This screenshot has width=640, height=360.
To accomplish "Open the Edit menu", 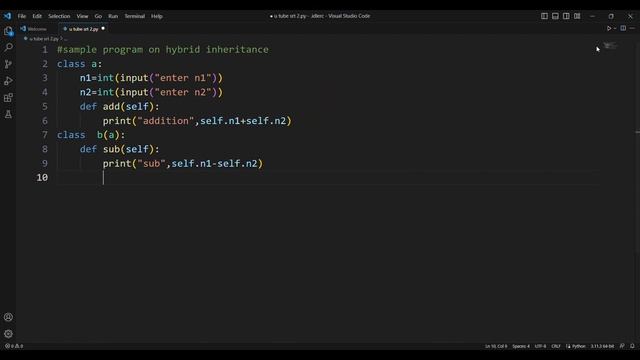I will coord(37,16).
